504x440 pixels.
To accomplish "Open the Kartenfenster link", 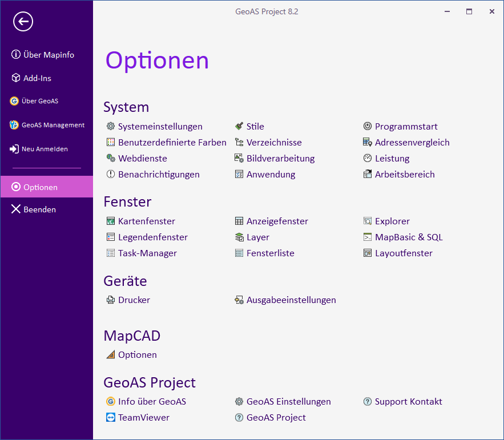I will 147,221.
